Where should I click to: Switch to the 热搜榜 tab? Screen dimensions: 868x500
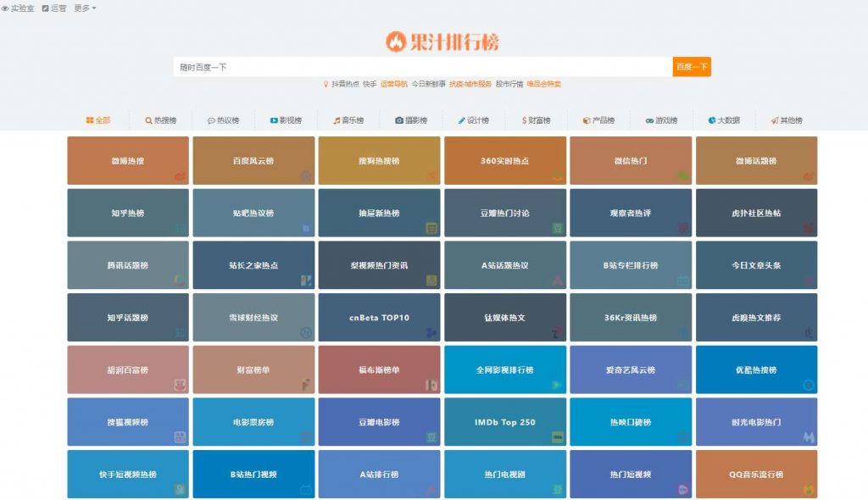(160, 120)
